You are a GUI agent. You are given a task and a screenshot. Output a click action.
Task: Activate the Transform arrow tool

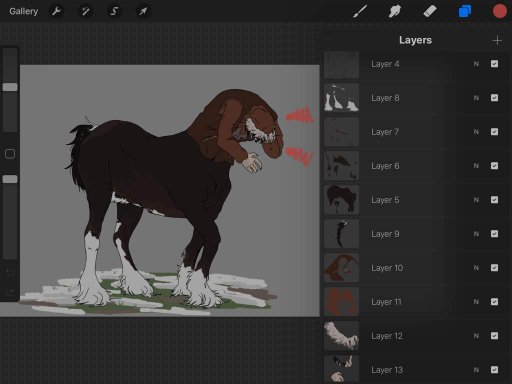coord(143,11)
